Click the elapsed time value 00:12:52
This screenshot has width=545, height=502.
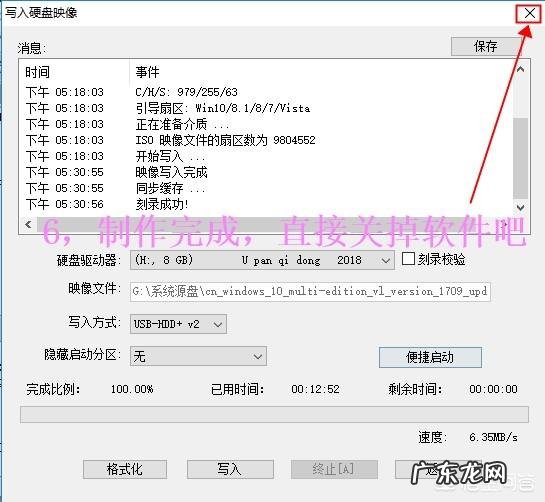316,389
